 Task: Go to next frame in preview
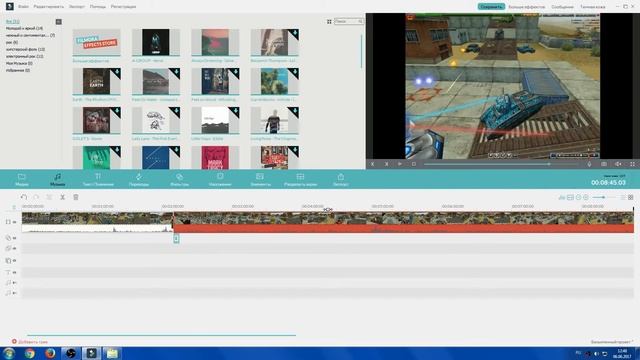point(386,164)
